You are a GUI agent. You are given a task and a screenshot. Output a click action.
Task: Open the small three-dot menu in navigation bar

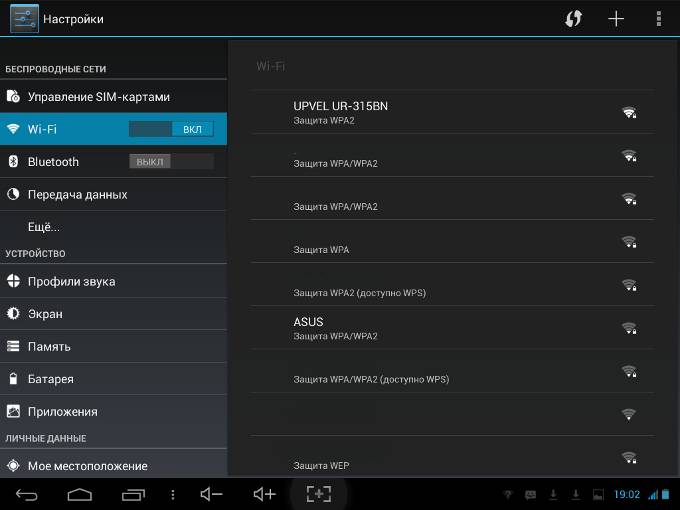point(173,494)
